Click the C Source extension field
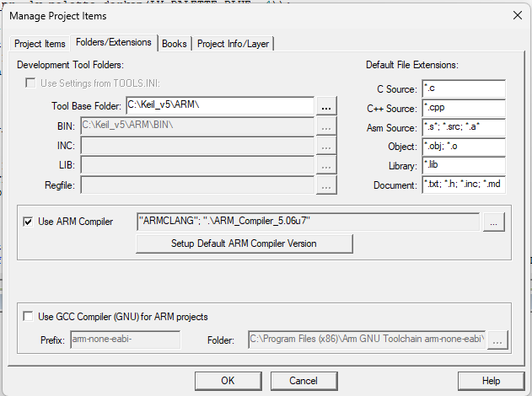 point(463,88)
